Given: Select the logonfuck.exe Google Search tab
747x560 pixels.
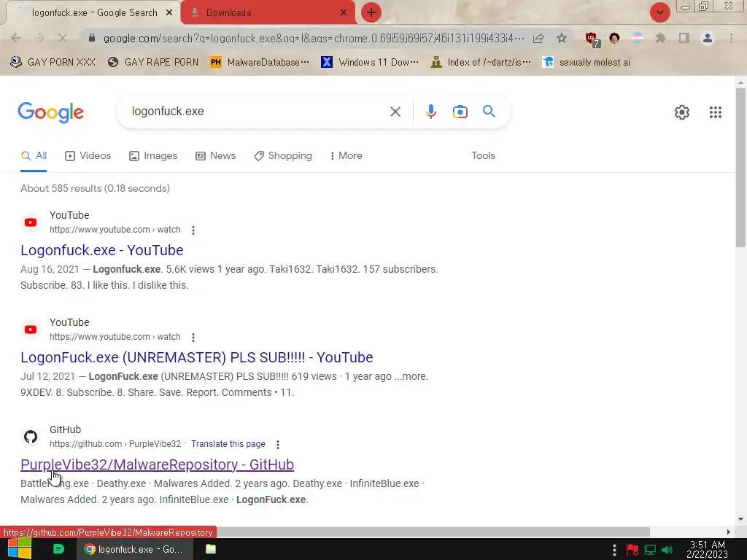Looking at the screenshot, I should (93, 13).
